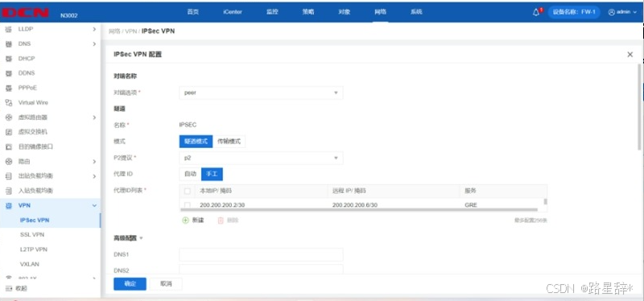The image size is (644, 301).
Task: Click the PPPoE sidebar icon
Action: (x=8, y=88)
